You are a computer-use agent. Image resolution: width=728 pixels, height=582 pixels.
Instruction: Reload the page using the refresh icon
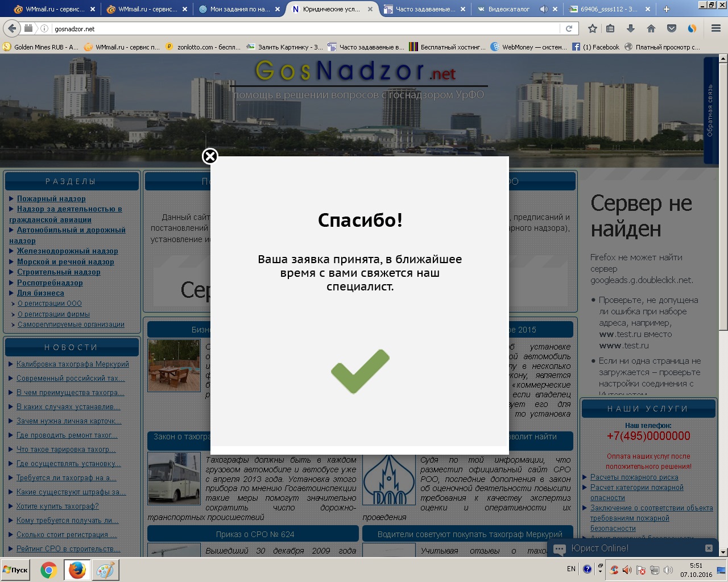pyautogui.click(x=569, y=28)
